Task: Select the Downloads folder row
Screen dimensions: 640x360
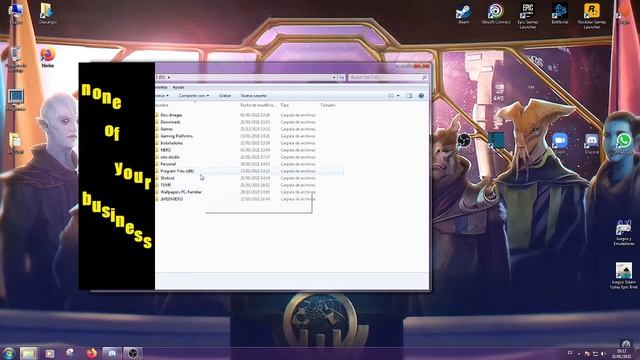Action: (x=249, y=122)
